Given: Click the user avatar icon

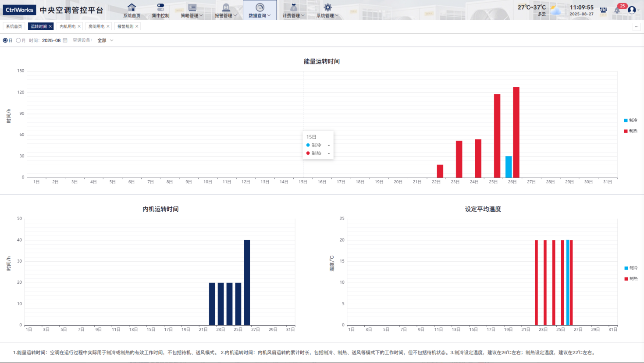Looking at the screenshot, I should pos(632,10).
